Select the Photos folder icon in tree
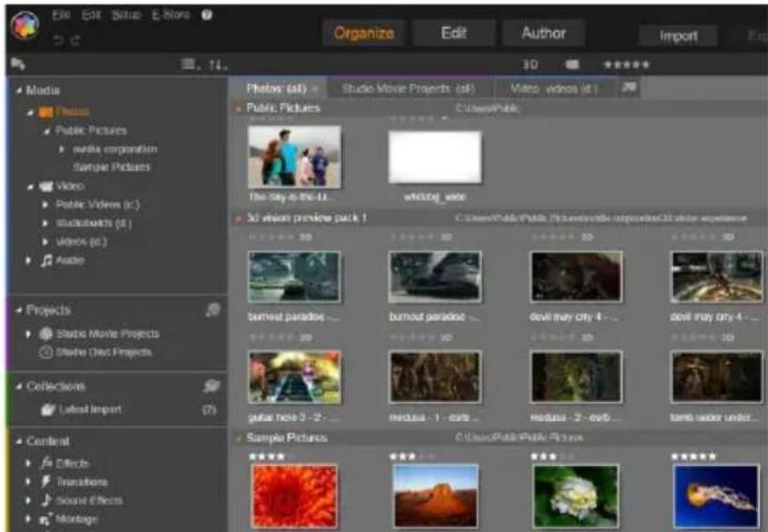Viewport: 768px width, 532px height. [x=46, y=112]
